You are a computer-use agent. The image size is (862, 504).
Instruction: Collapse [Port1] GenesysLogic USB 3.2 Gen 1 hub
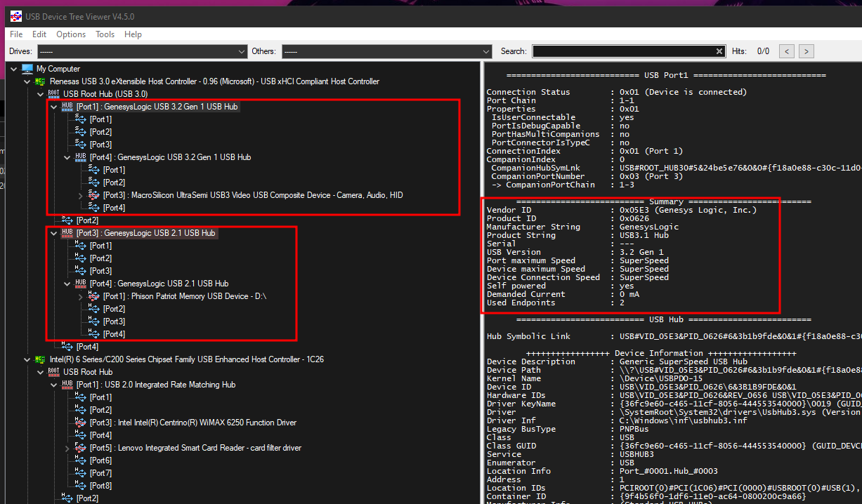coord(54,107)
